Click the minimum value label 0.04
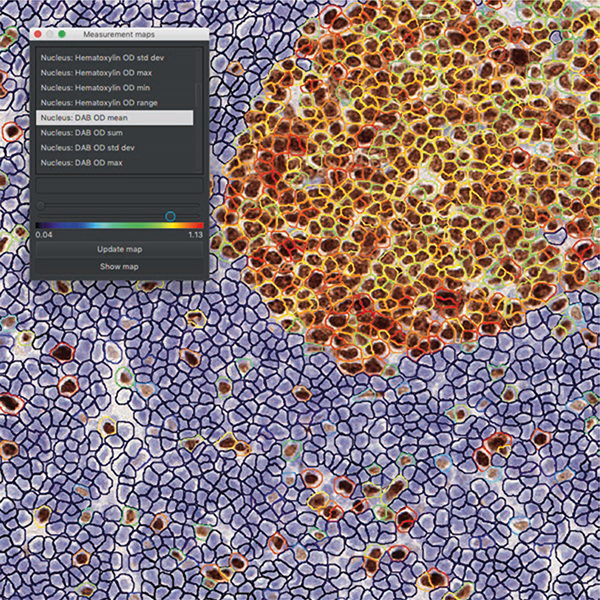600x600 pixels. (x=44, y=235)
